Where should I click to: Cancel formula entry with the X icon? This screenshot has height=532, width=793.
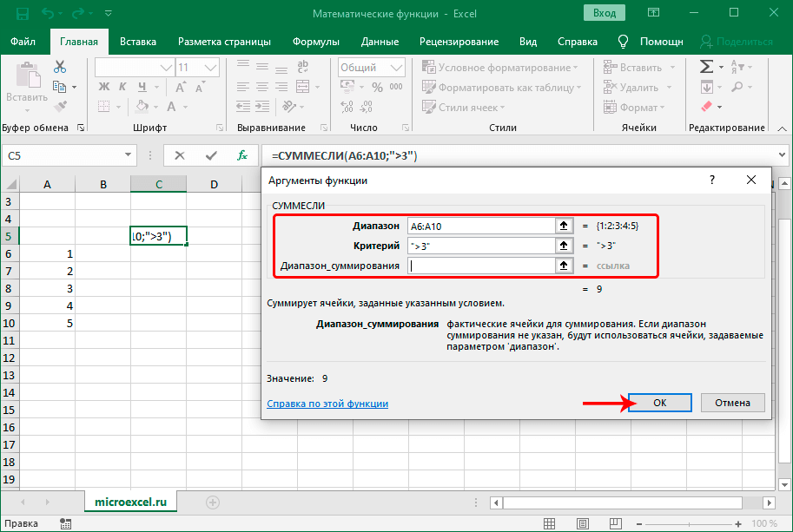point(180,155)
